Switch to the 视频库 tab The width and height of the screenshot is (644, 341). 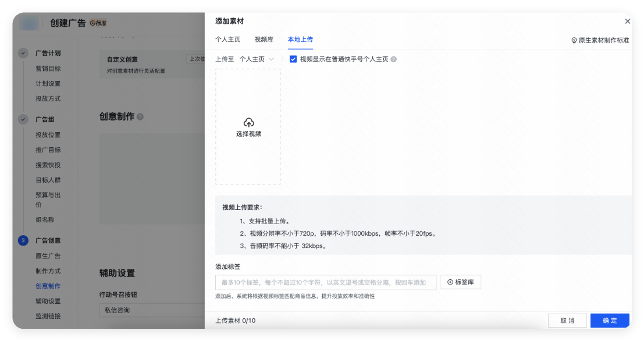click(x=264, y=39)
